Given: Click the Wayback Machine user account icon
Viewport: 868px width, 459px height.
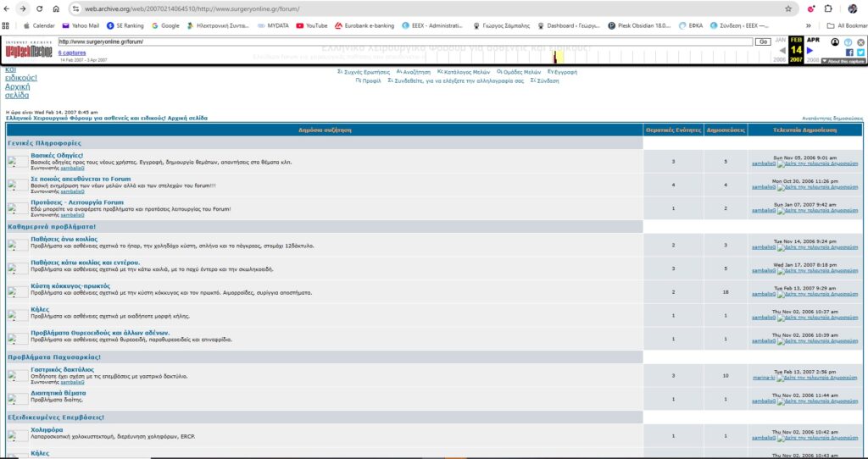Looking at the screenshot, I should 836,41.
